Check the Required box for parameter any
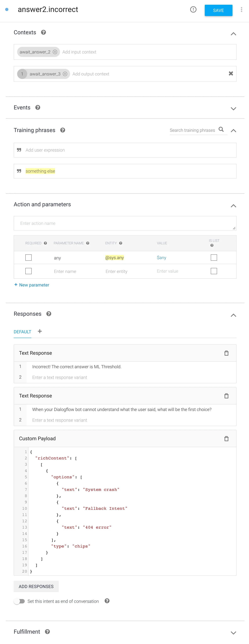The width and height of the screenshot is (249, 644). (28, 258)
